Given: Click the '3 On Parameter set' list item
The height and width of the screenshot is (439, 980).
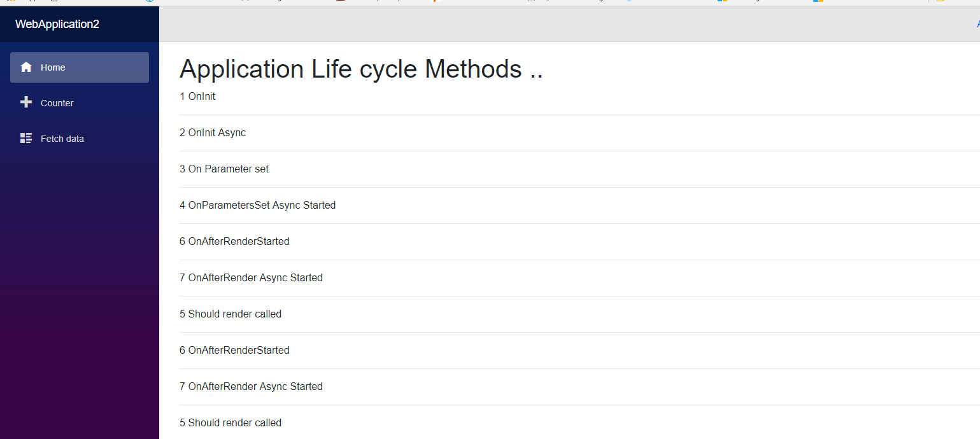Looking at the screenshot, I should click(224, 169).
